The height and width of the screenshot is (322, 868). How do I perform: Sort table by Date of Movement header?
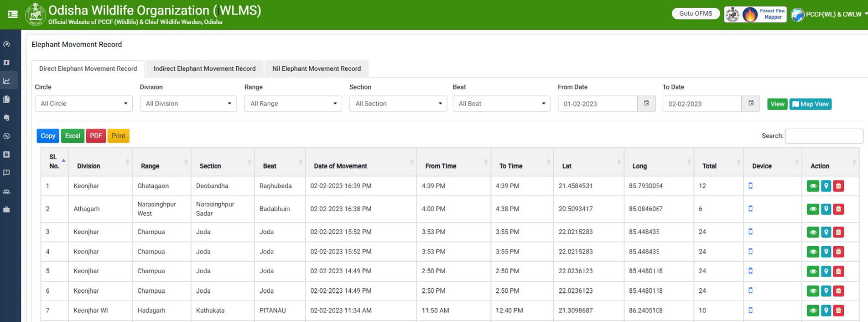click(361, 162)
